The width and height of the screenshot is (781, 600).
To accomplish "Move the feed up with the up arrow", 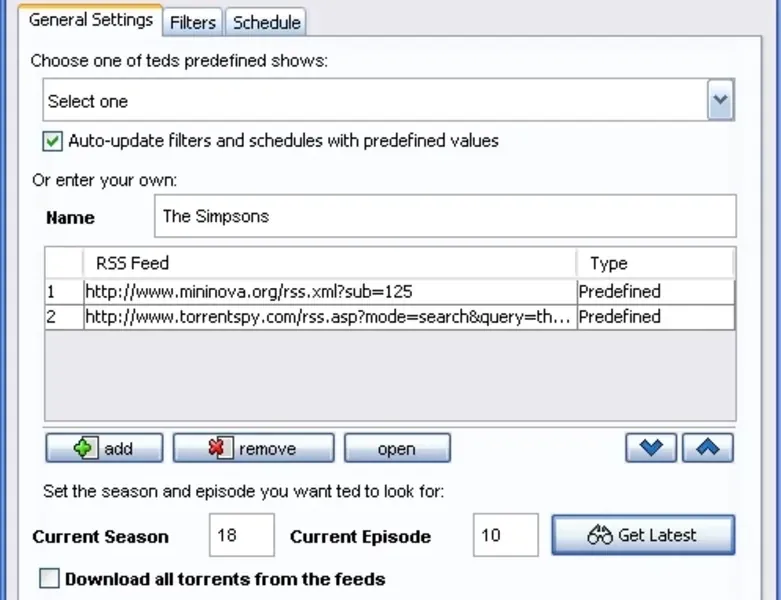I will 708,448.
